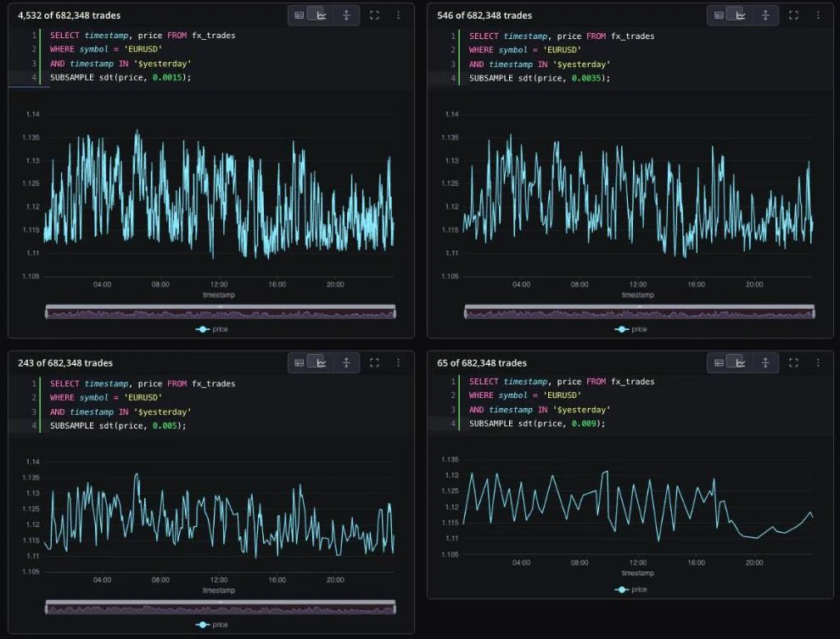Select chart view in 546 trades panel
Image resolution: width=840 pixels, height=639 pixels.
(x=741, y=15)
